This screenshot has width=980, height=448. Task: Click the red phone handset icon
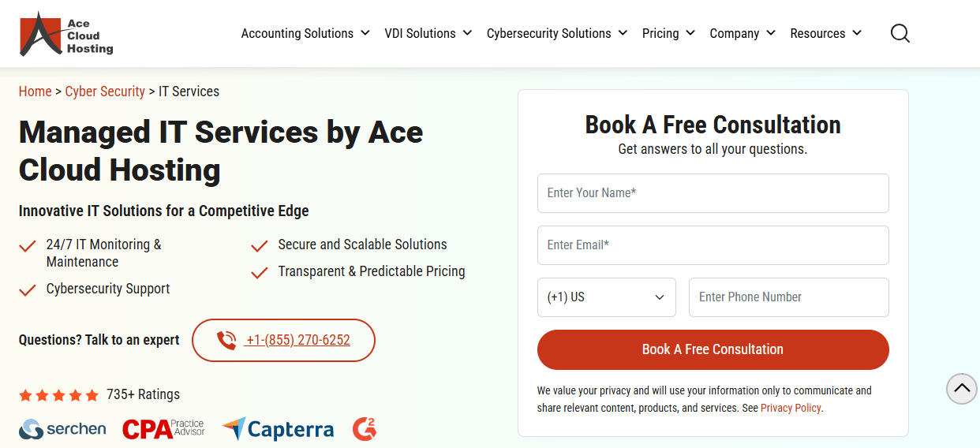click(226, 341)
